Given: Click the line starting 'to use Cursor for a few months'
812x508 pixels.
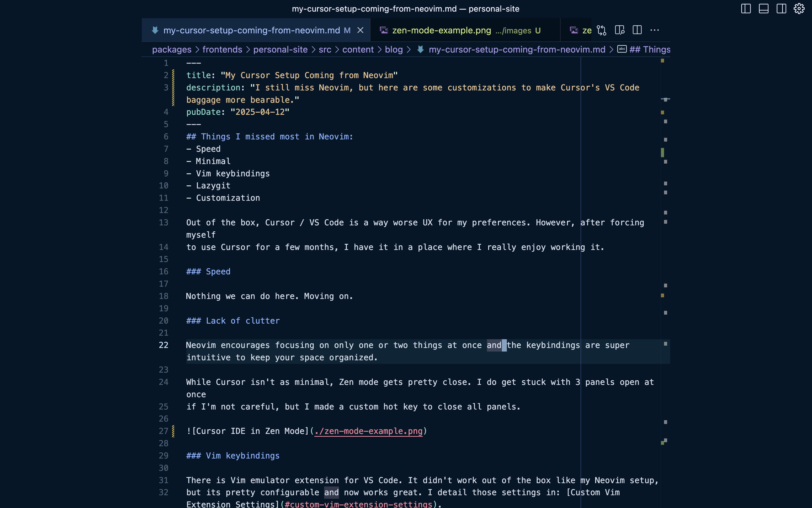Looking at the screenshot, I should (x=395, y=247).
